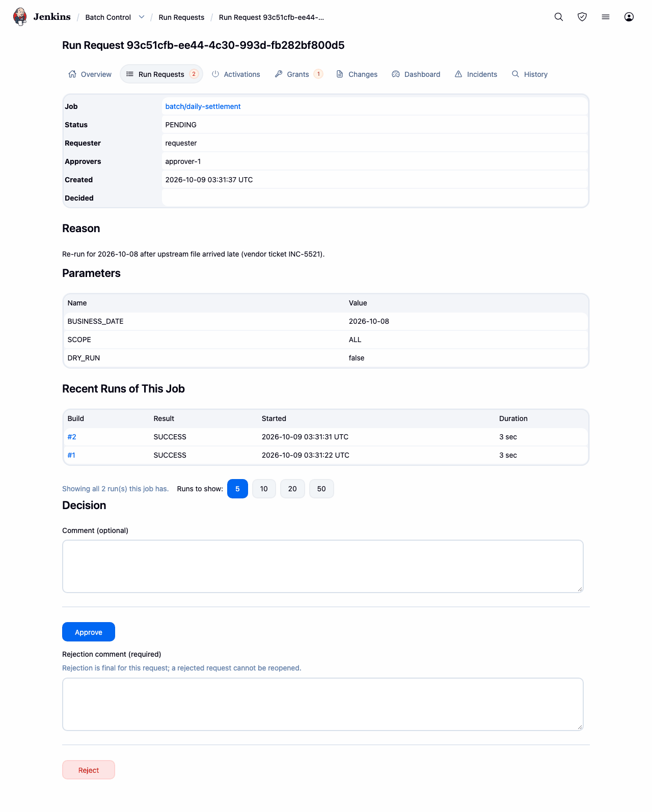The image size is (652, 812).
Task: Open the Dashboard tab
Action: (416, 74)
